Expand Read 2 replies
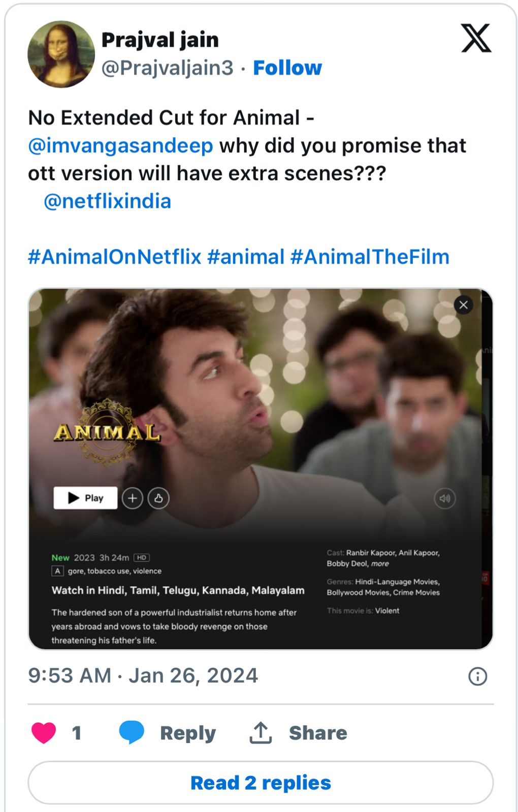This screenshot has width=518, height=812. click(x=260, y=783)
